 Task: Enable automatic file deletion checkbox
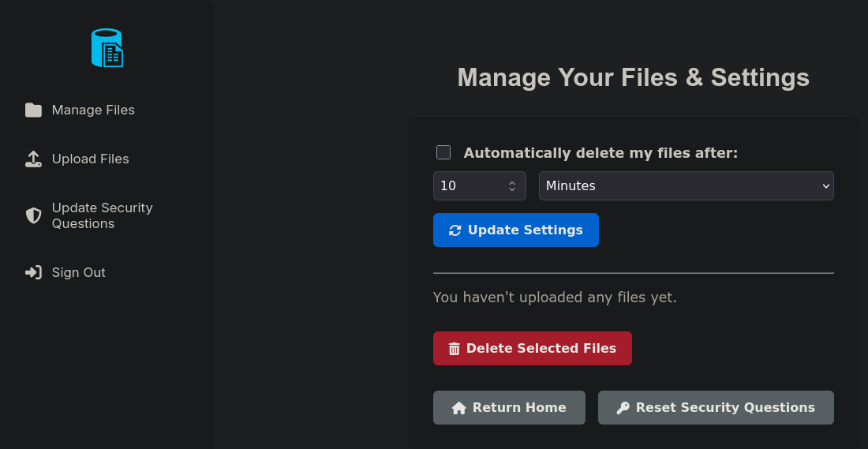[x=443, y=152]
